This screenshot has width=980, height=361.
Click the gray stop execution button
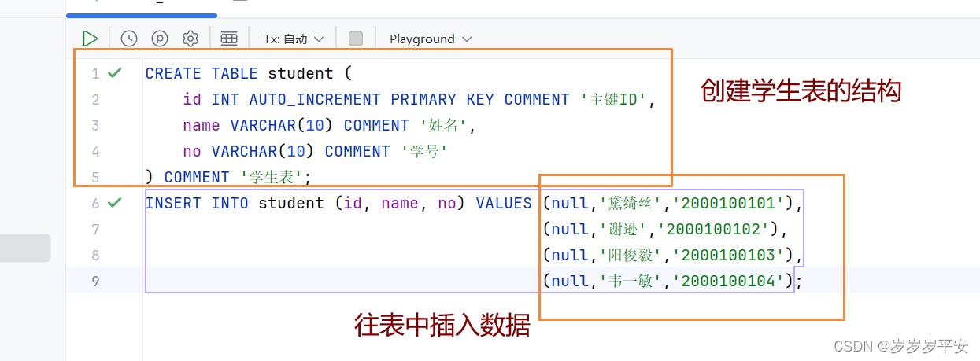(x=356, y=39)
